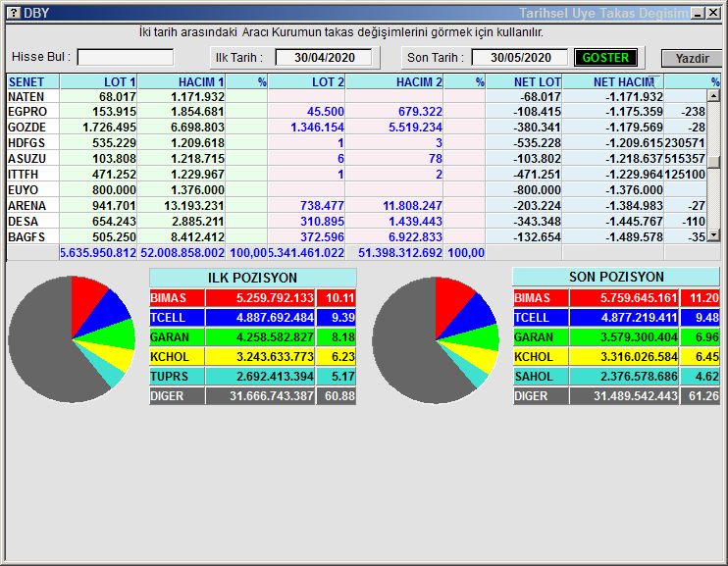728x566 pixels.
Task: Select the ASUZU row
Action: tap(356, 159)
